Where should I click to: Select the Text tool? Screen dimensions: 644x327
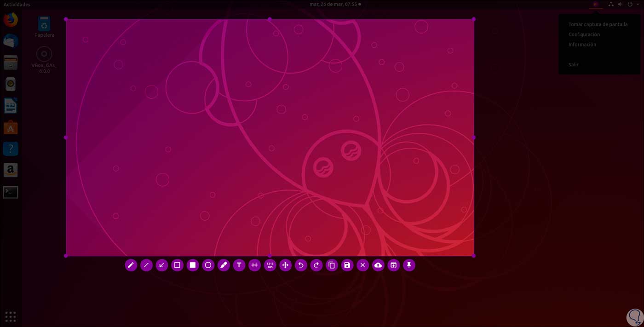pyautogui.click(x=239, y=265)
